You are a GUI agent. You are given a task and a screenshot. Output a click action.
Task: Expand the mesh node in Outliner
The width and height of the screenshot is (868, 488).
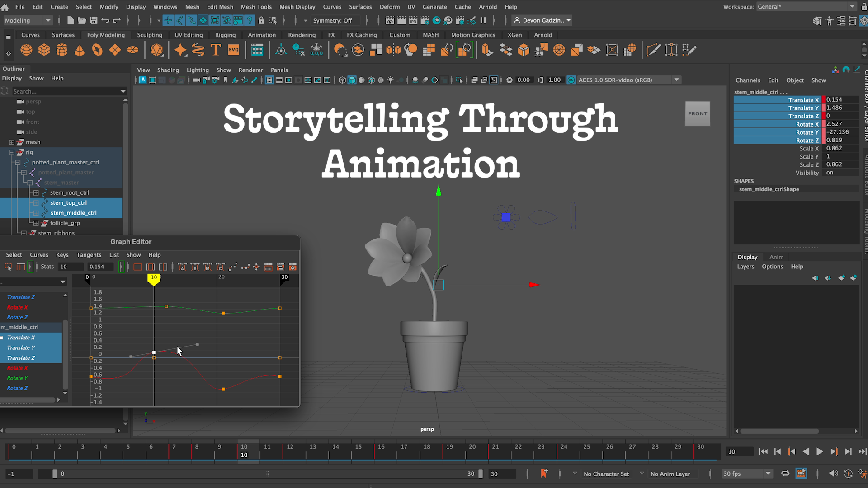click(x=12, y=142)
